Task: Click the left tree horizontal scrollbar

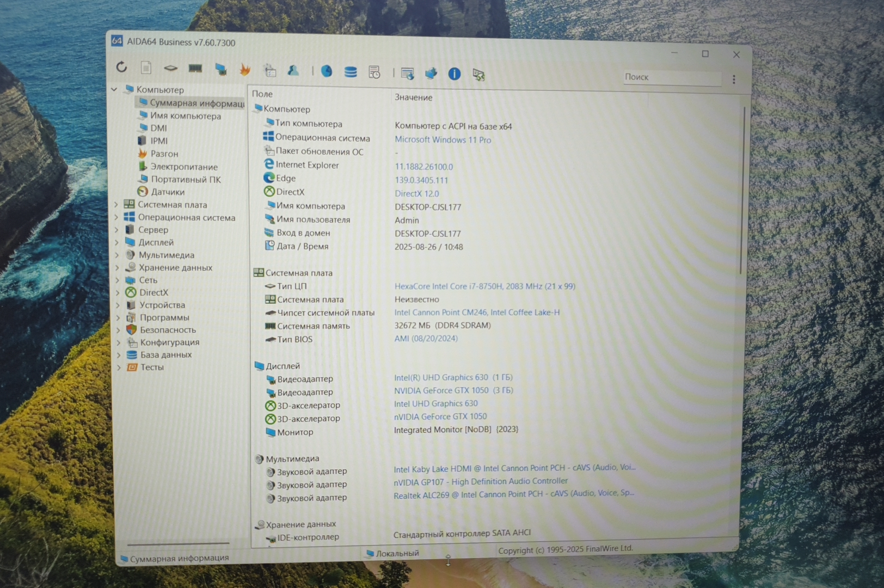Action: [x=178, y=543]
